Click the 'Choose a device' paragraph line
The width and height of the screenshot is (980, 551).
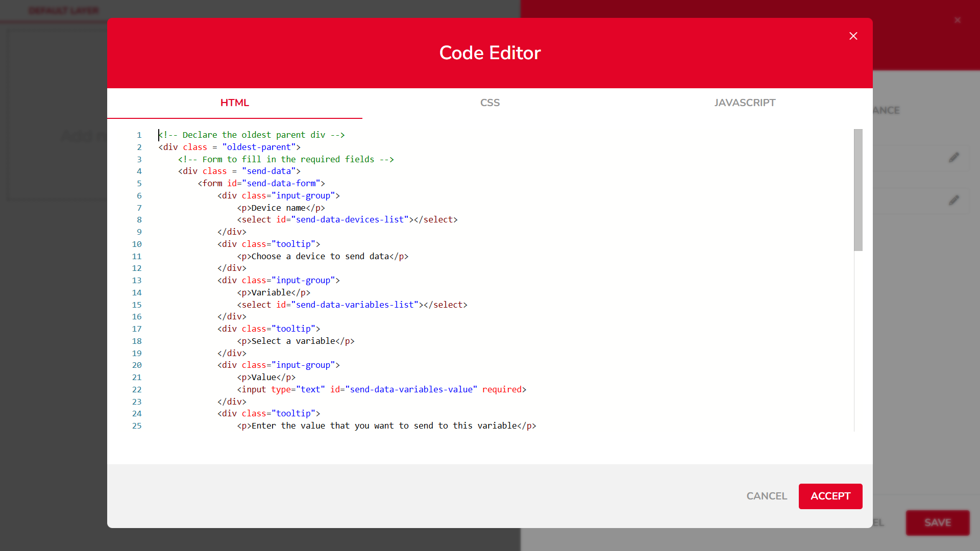323,256
